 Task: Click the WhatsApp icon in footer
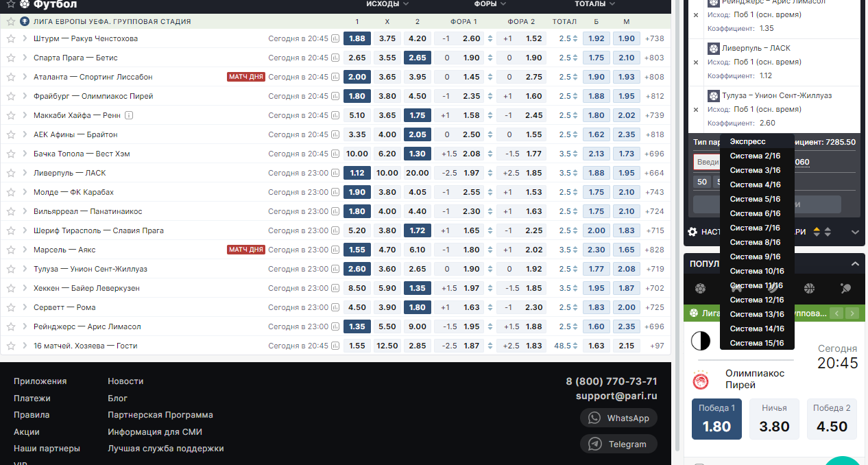[x=594, y=418]
